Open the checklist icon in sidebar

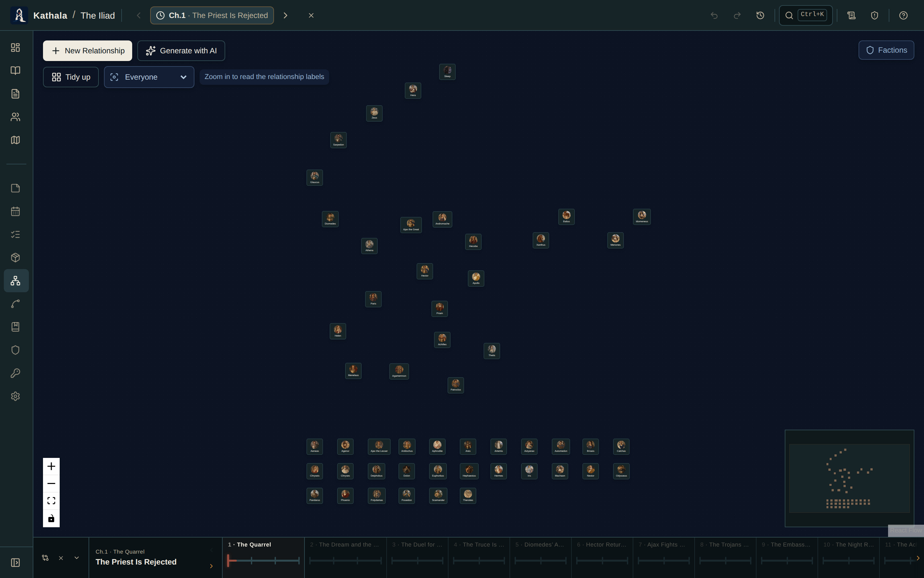tap(15, 234)
